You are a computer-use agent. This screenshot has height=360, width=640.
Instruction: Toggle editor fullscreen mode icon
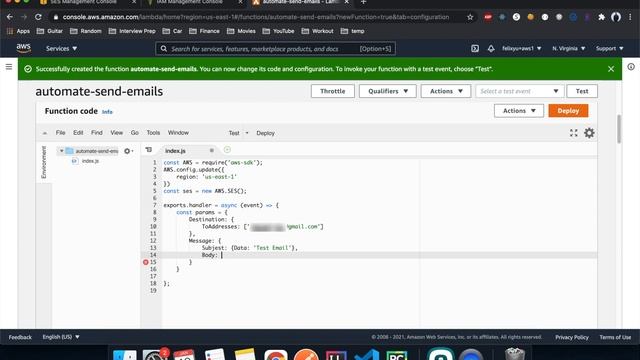(573, 133)
